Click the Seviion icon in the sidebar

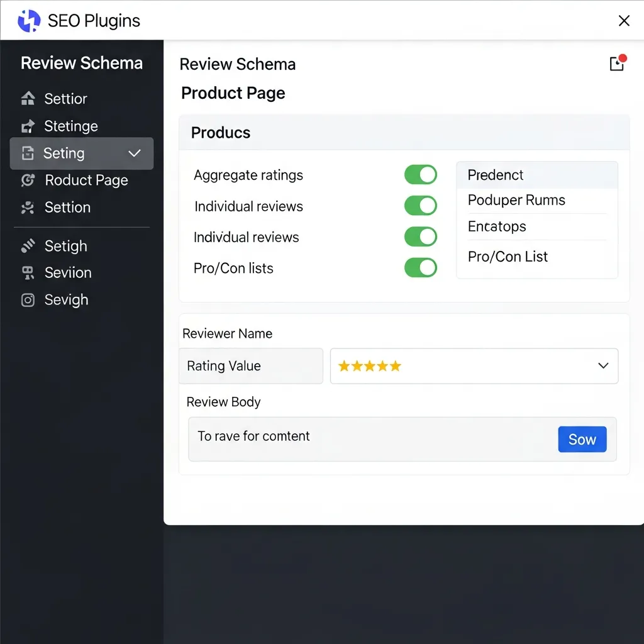[28, 273]
